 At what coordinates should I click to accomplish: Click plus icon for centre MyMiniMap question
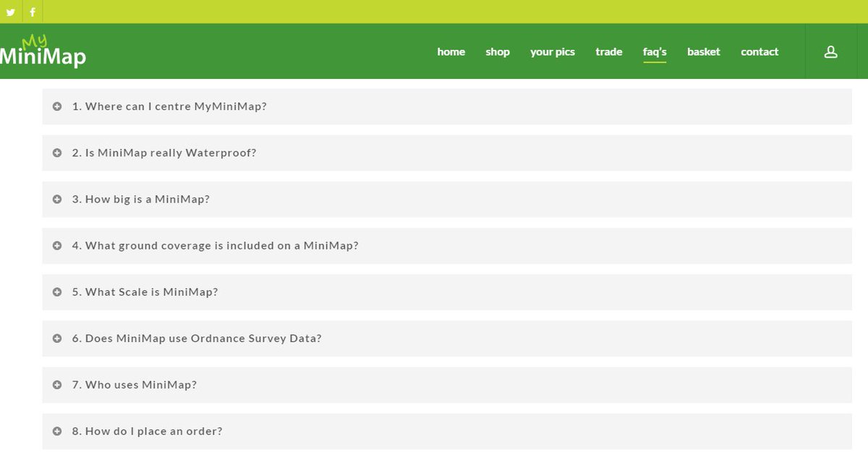[x=57, y=106]
